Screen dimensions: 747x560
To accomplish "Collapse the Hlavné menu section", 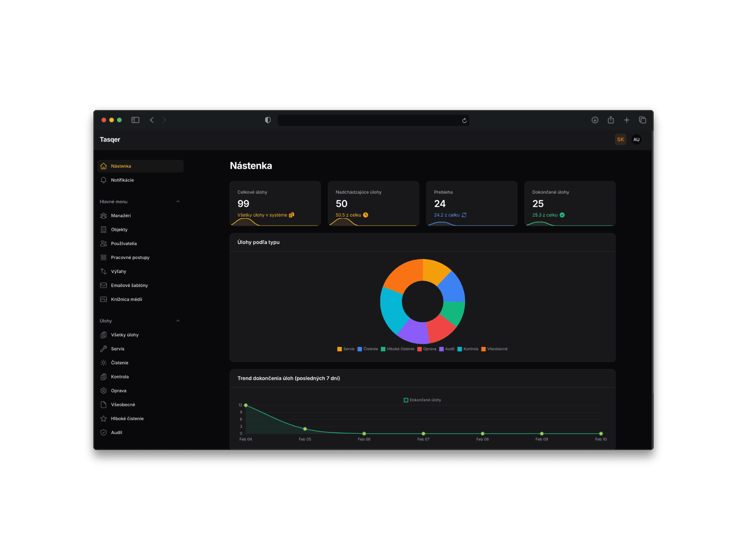I will tap(178, 201).
